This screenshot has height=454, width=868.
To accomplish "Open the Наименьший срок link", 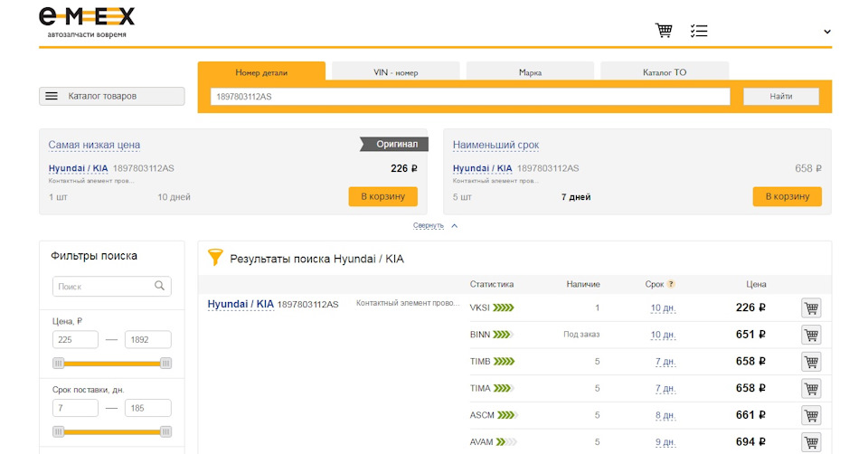I will pyautogui.click(x=496, y=145).
